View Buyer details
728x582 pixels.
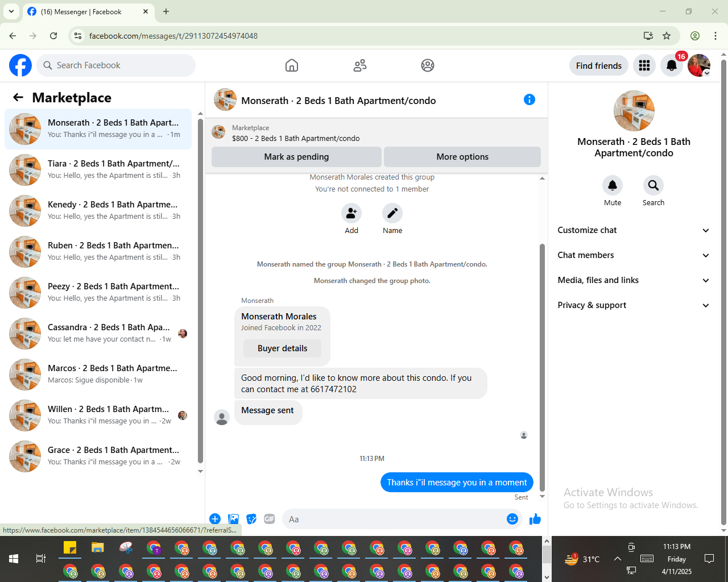[x=282, y=348]
